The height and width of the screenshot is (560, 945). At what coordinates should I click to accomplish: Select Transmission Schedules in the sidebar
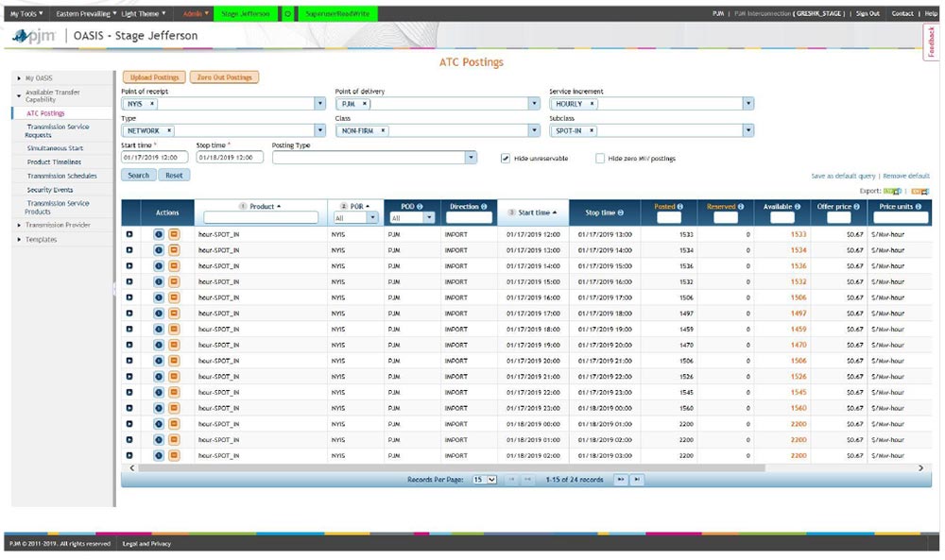[61, 176]
